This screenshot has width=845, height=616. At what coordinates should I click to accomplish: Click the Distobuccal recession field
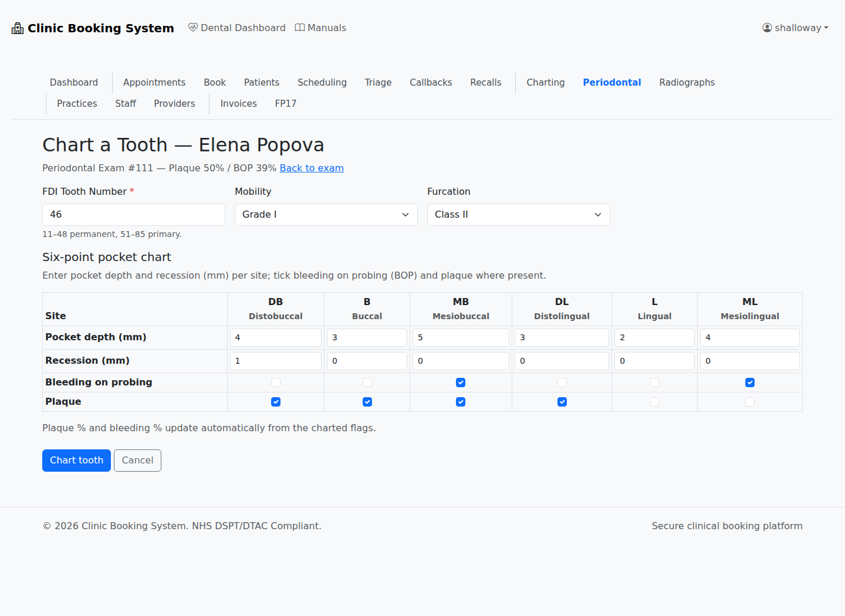point(276,361)
